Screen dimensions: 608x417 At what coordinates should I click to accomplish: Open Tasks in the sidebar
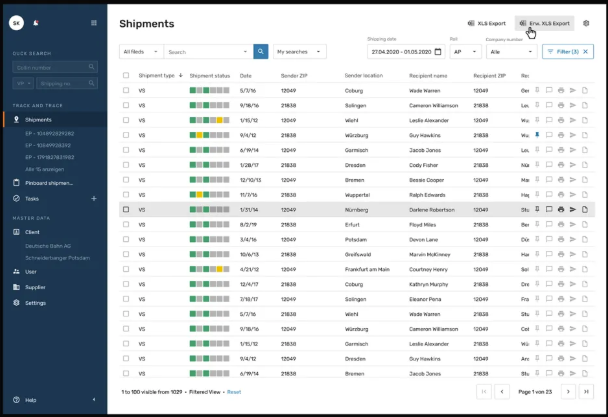click(x=32, y=199)
